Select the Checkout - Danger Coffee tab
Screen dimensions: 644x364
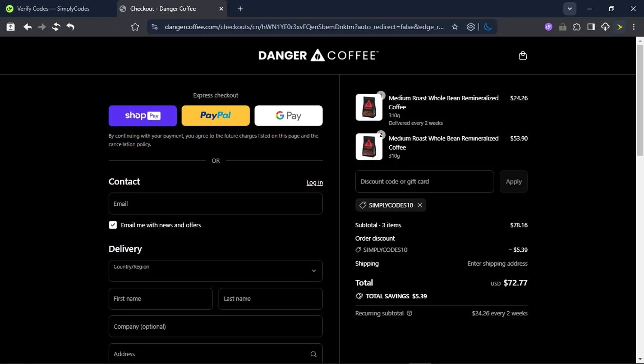pyautogui.click(x=172, y=9)
